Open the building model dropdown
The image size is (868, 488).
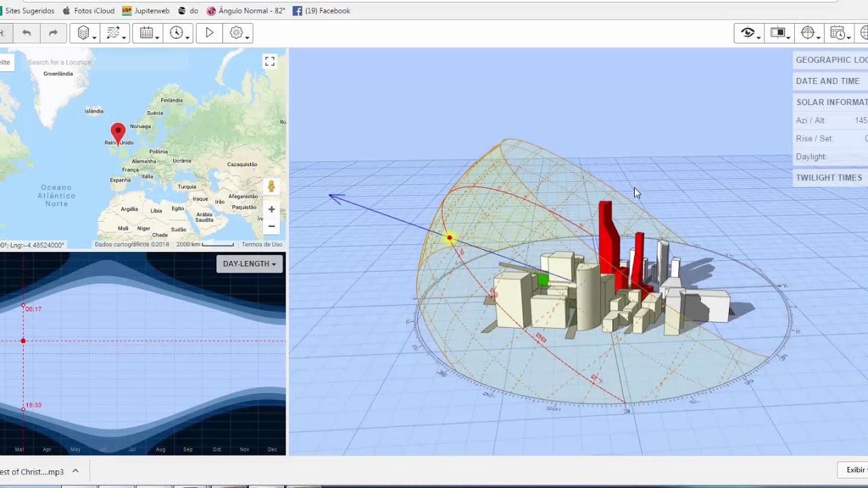point(86,33)
